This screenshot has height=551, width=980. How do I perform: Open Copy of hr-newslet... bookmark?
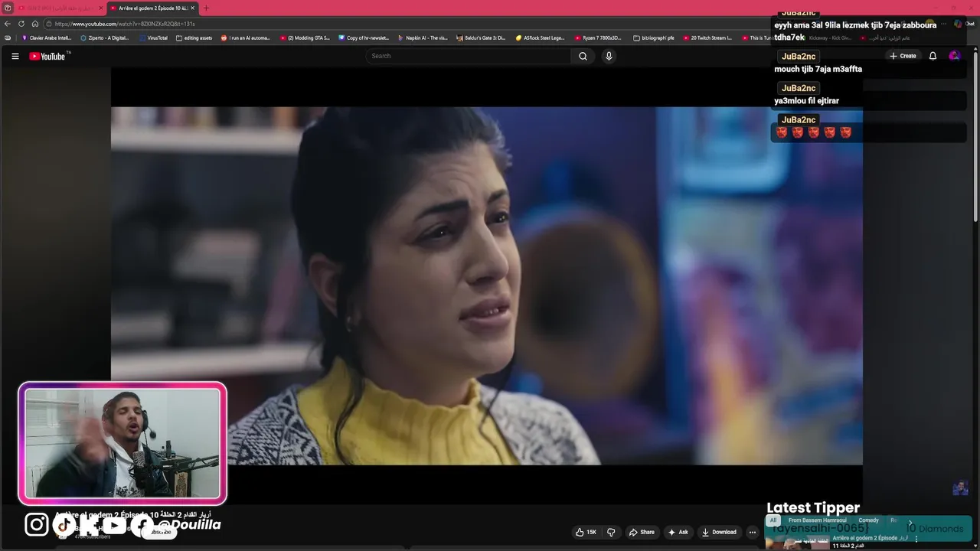pyautogui.click(x=364, y=37)
